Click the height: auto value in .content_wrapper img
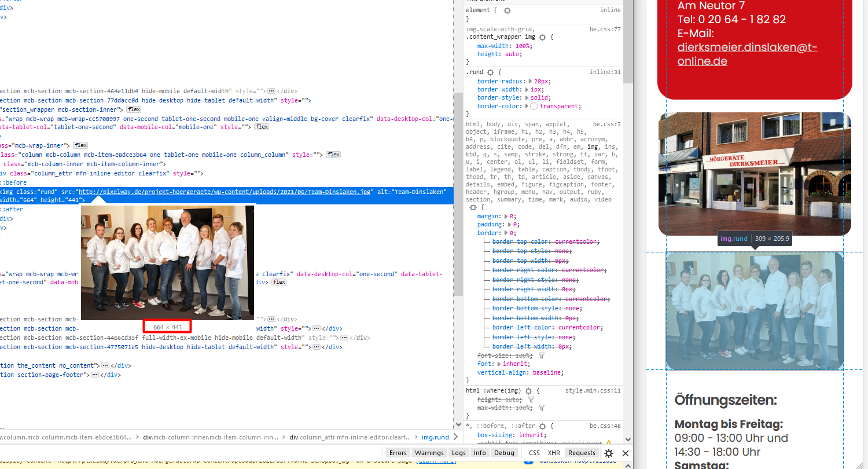Viewport: 868px width, 469px height. tap(512, 54)
